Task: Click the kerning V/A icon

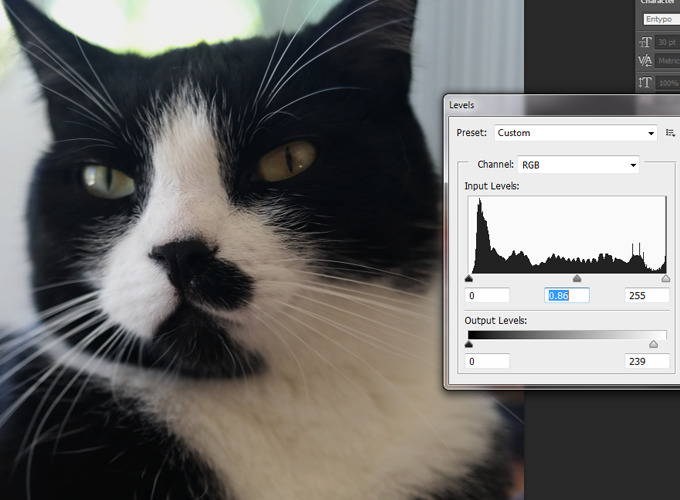Action: pyautogui.click(x=645, y=61)
